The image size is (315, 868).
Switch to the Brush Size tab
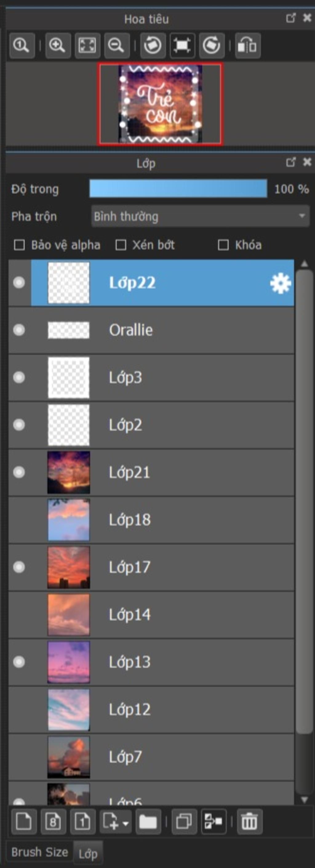(40, 852)
